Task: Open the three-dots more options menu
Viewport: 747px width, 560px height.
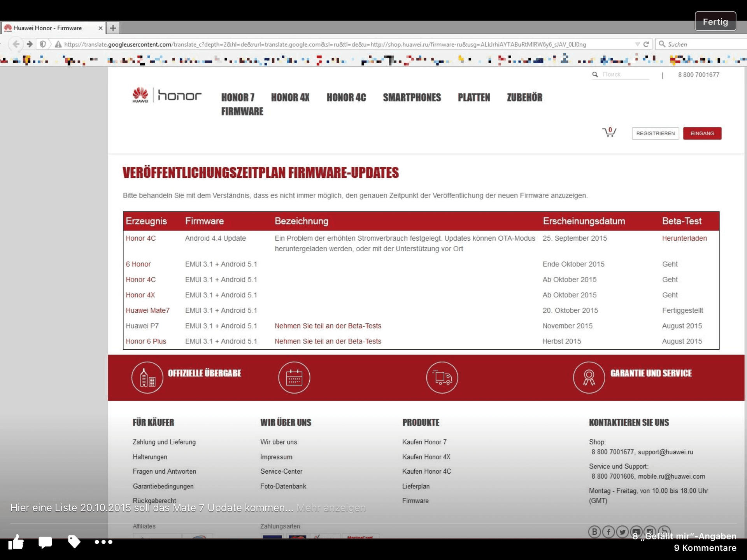Action: pos(103,542)
